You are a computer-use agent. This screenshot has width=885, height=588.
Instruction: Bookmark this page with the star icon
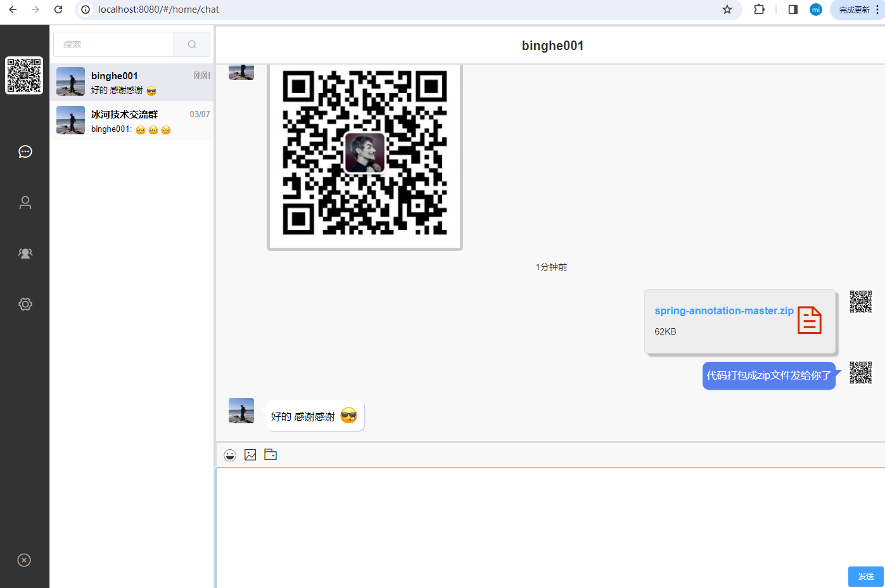point(727,10)
